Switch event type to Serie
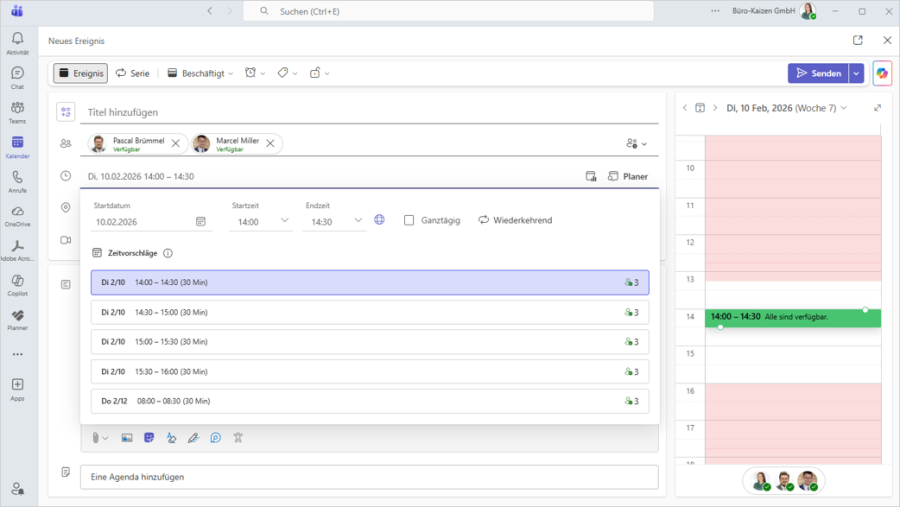Image resolution: width=900 pixels, height=507 pixels. [x=132, y=73]
